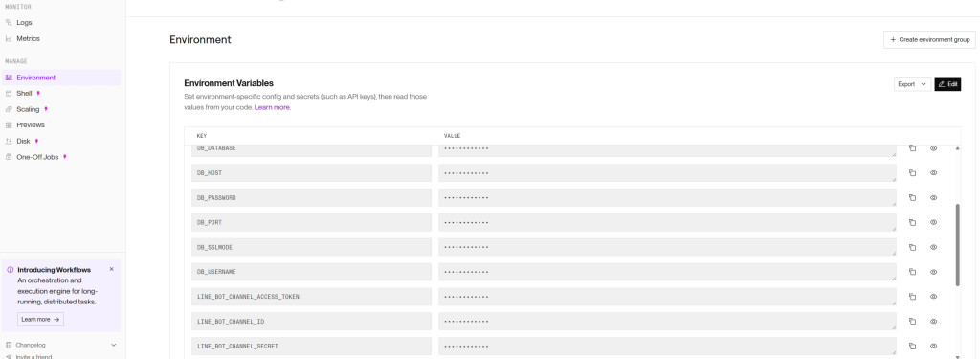Unmask the DB_USERNAME value

[933, 272]
